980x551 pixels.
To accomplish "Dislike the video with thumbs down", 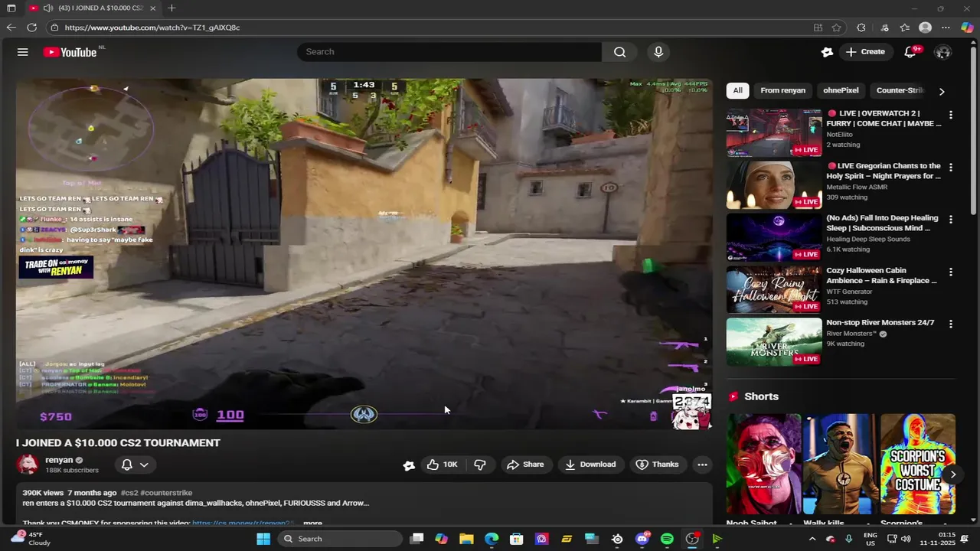I will 480,465.
